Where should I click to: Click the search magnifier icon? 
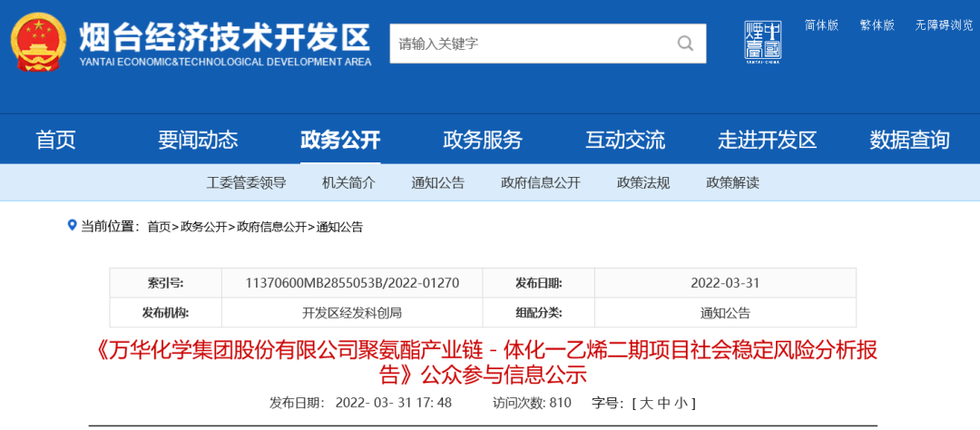(686, 44)
